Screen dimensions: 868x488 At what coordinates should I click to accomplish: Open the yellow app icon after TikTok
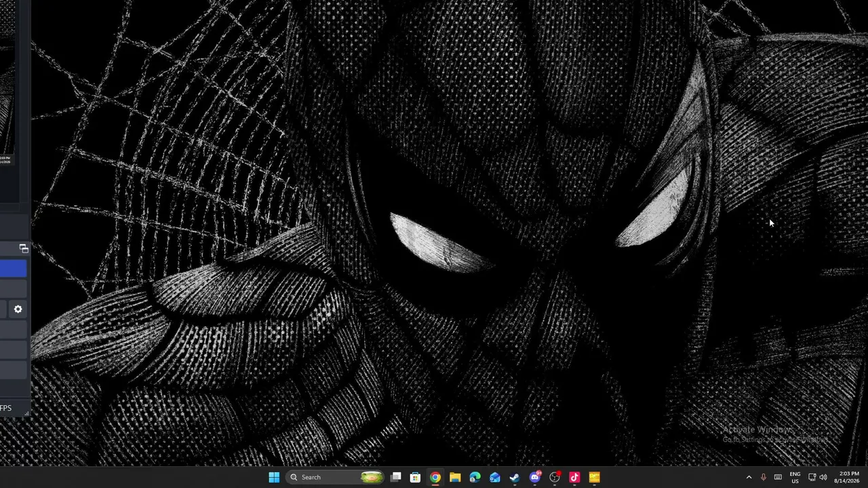tap(594, 477)
